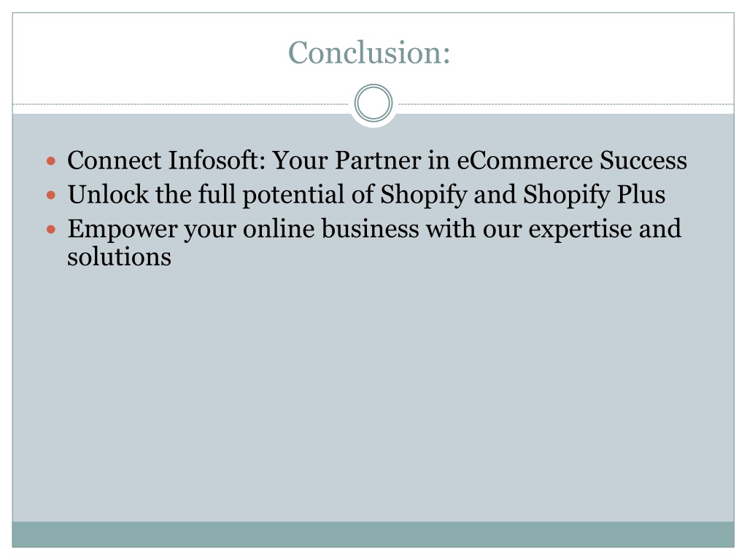
Task: Click the words Connect Infosoft
Action: click(x=166, y=160)
